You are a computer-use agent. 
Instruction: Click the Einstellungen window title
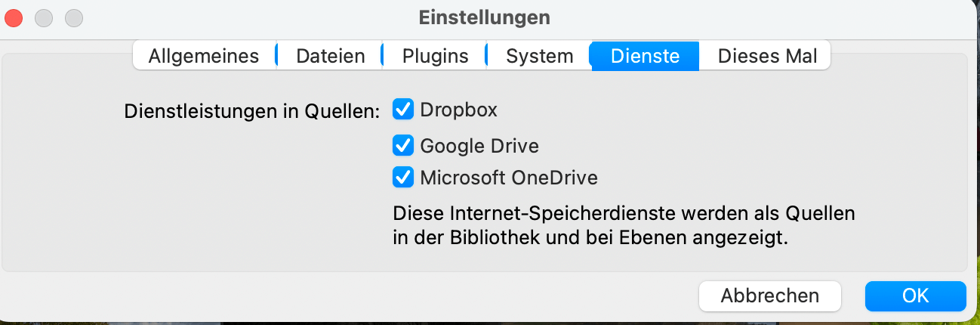(484, 17)
